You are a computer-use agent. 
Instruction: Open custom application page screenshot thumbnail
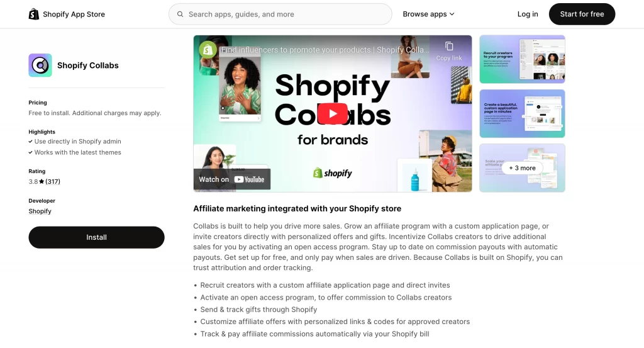[522, 113]
